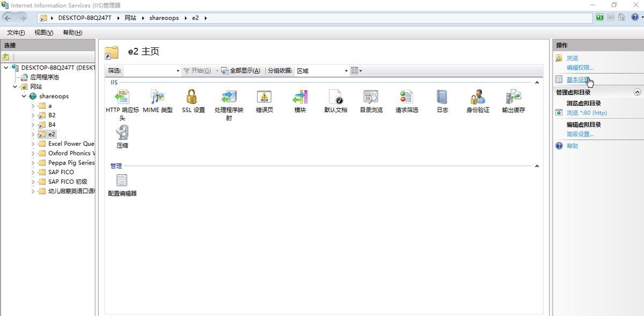Image resolution: width=644 pixels, height=316 pixels.
Task: Click the Back navigation arrow
Action: pyautogui.click(x=8, y=18)
